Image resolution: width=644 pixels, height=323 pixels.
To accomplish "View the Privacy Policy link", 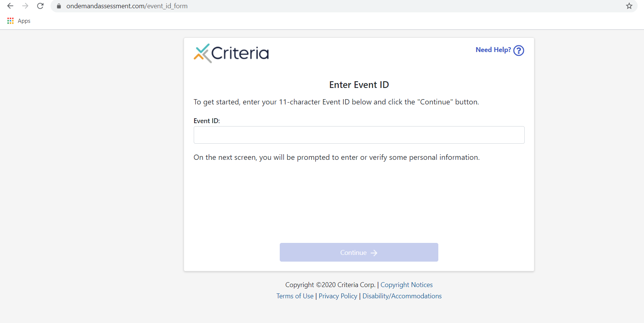I will pos(338,296).
